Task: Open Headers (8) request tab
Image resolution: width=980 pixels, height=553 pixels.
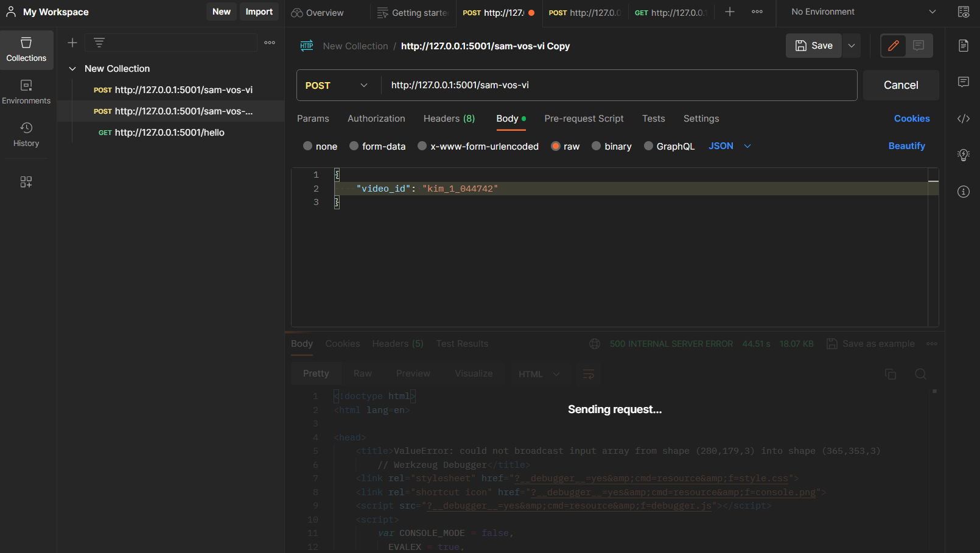Action: pos(449,119)
